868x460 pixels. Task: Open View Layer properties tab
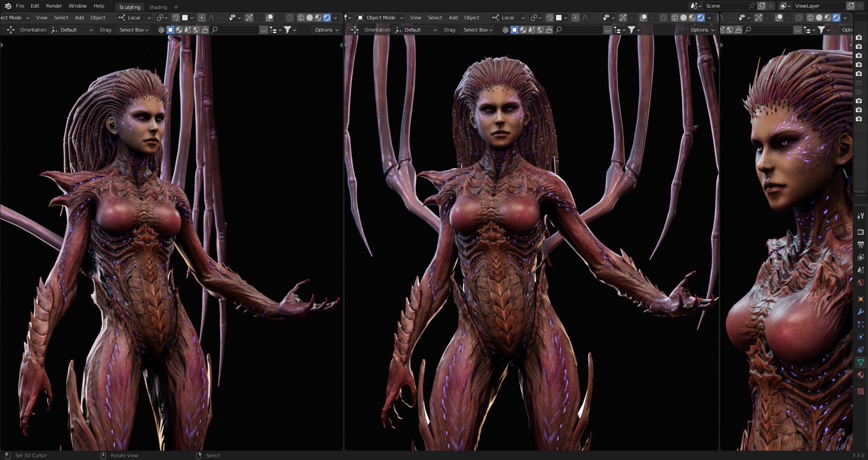[861, 257]
